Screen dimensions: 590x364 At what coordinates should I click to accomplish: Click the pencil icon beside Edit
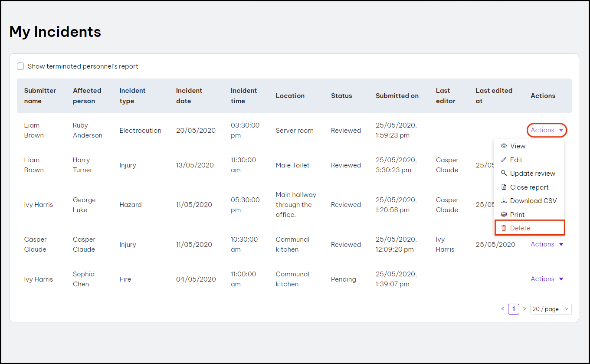[x=504, y=160]
